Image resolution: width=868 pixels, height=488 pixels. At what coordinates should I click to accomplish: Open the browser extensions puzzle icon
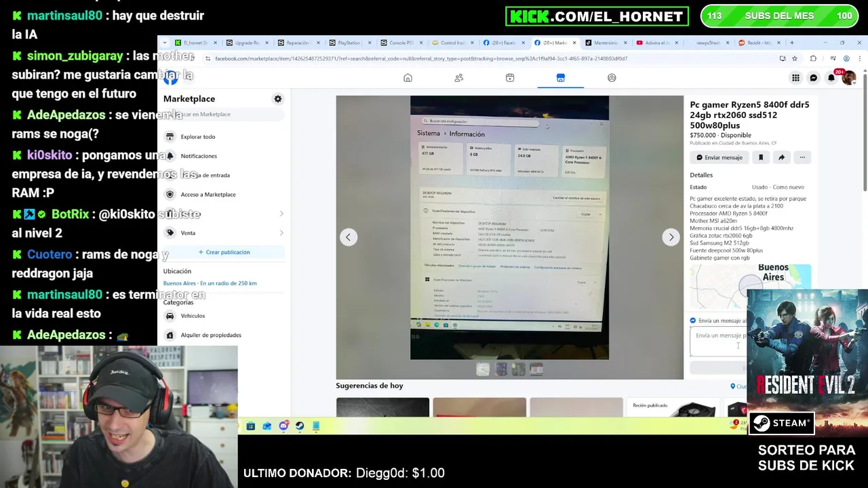click(813, 58)
